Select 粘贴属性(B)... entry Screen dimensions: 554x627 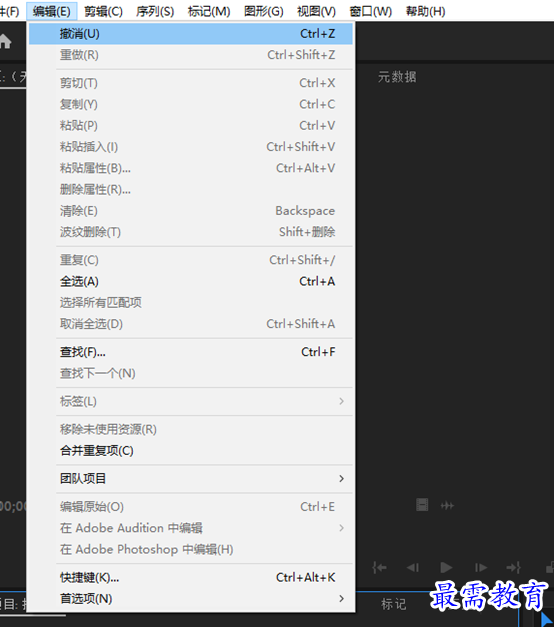tap(191, 168)
